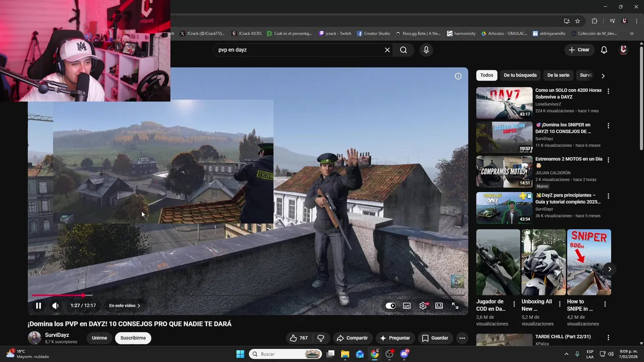Open options for 'Como un SOLO con 4200 Horas'
This screenshot has width=644, height=362.
click(608, 91)
